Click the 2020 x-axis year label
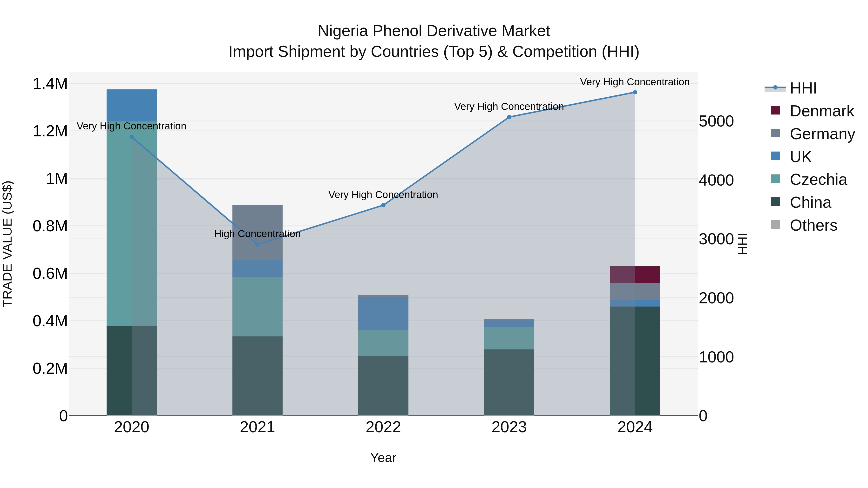868x488 pixels. point(132,427)
